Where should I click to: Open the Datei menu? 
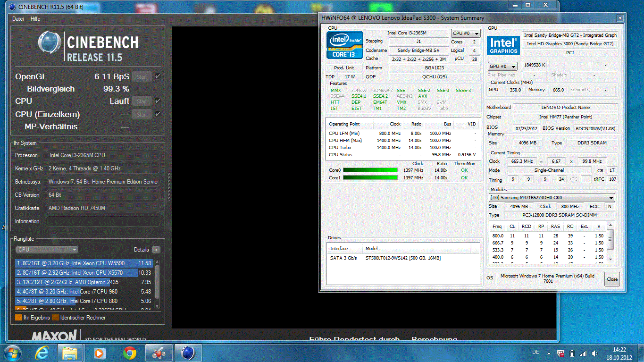(x=18, y=19)
